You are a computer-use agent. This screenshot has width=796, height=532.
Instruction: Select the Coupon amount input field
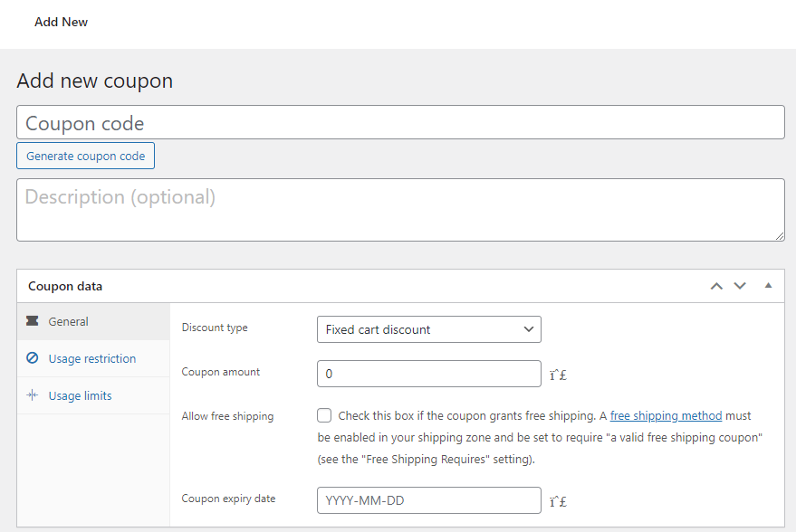(428, 374)
